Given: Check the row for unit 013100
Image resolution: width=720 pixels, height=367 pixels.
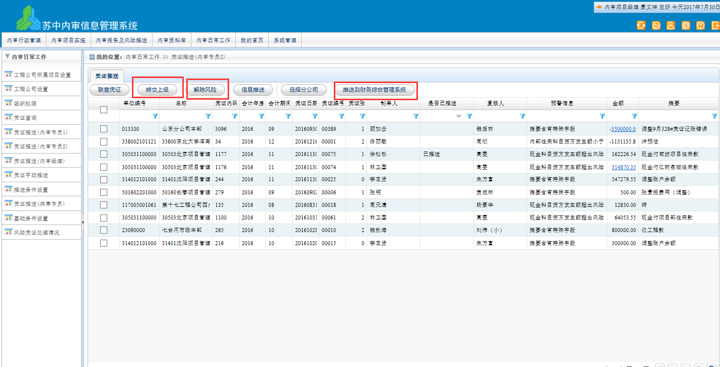Looking at the screenshot, I should 104,129.
